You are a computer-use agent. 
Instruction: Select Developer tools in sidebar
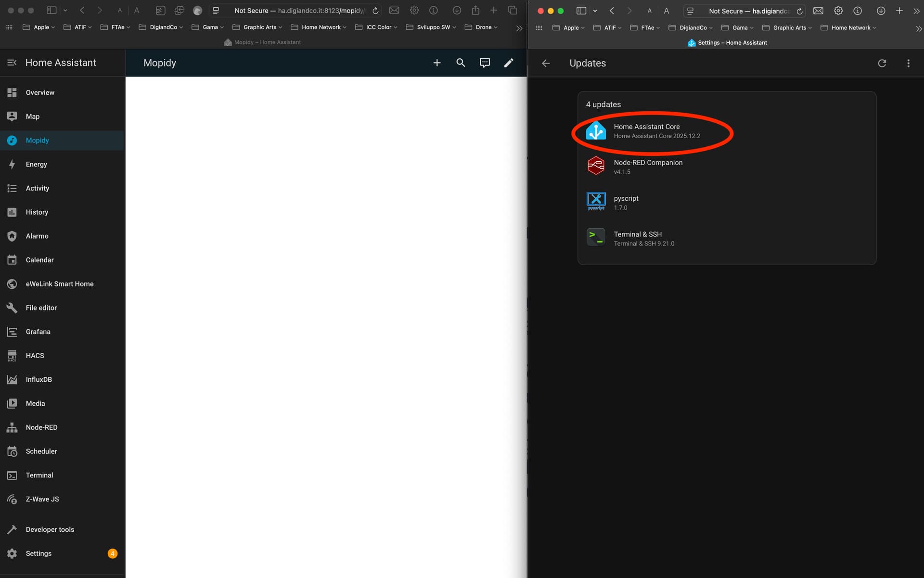[x=50, y=529]
